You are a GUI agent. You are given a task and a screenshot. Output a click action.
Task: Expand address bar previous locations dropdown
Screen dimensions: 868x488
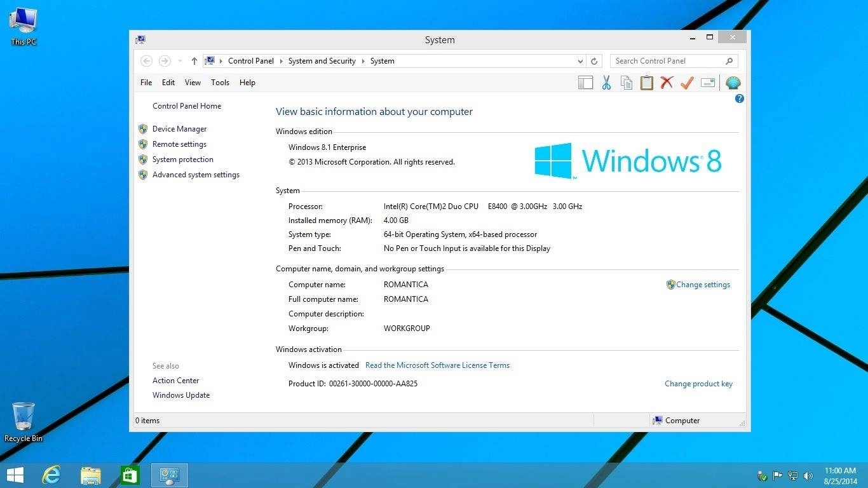click(580, 61)
